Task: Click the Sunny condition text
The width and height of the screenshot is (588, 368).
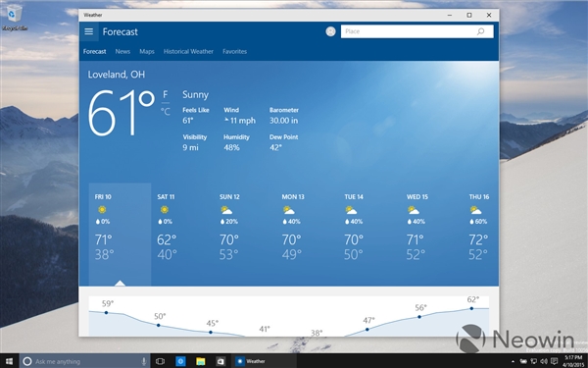Action: tap(195, 94)
